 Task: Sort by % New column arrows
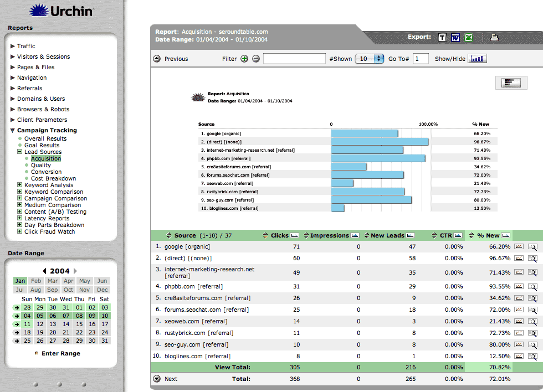472,236
